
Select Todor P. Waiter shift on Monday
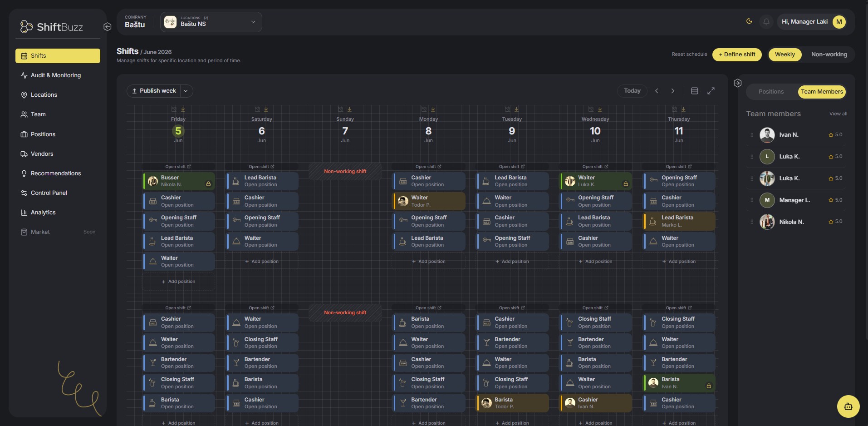click(x=429, y=201)
